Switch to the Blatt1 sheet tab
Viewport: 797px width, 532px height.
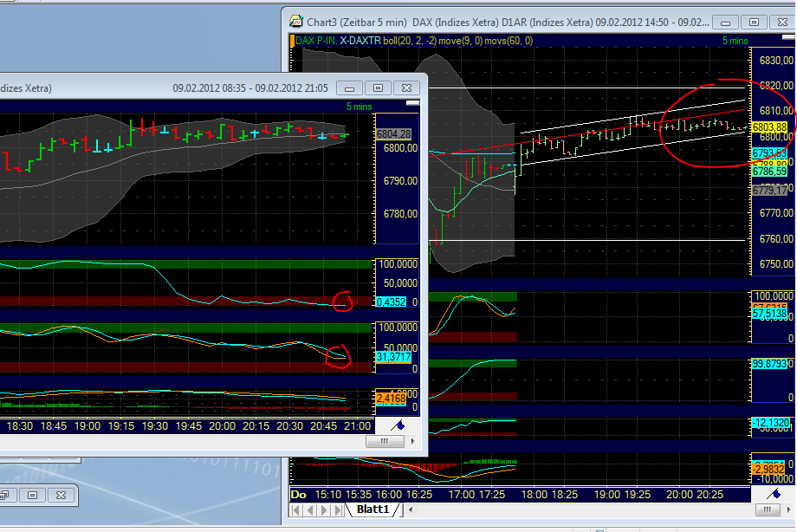(373, 509)
